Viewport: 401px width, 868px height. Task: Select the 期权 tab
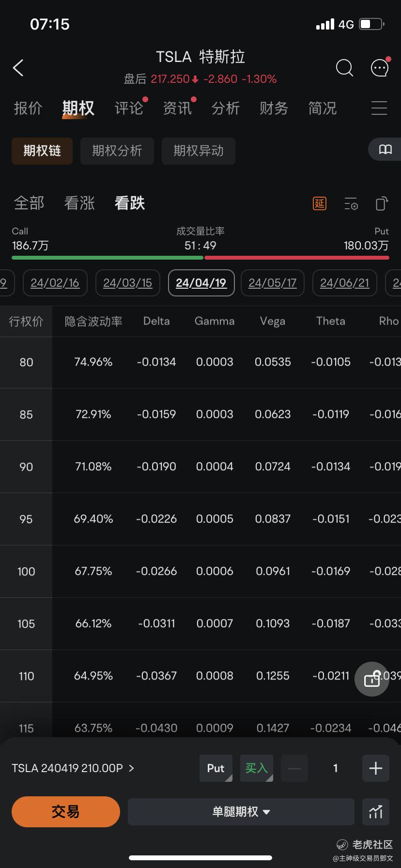pos(78,108)
